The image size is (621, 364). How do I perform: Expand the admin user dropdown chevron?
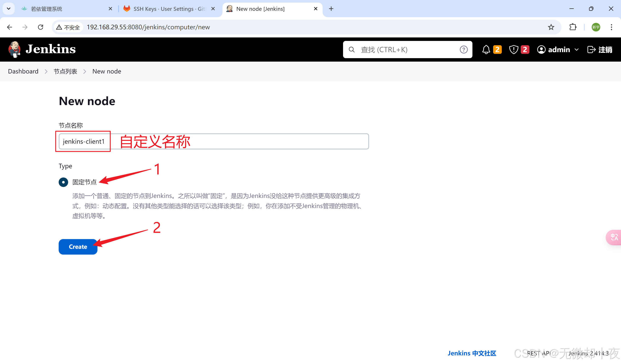coord(577,50)
